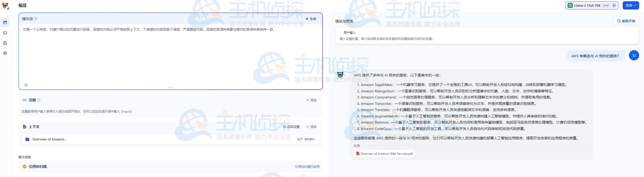Click the app robot avatar icon
The height and width of the screenshot is (177, 644).
[5, 5]
